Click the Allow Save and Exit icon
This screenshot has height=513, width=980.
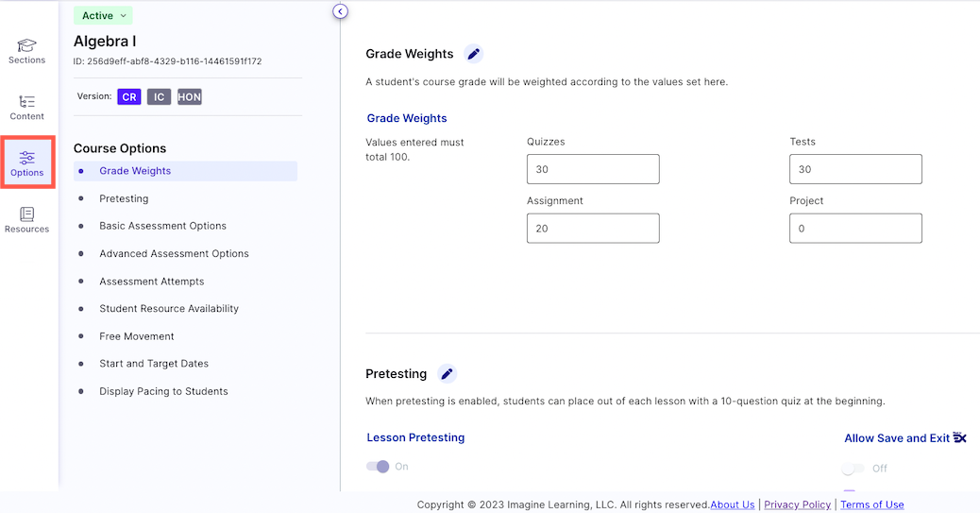tap(960, 438)
